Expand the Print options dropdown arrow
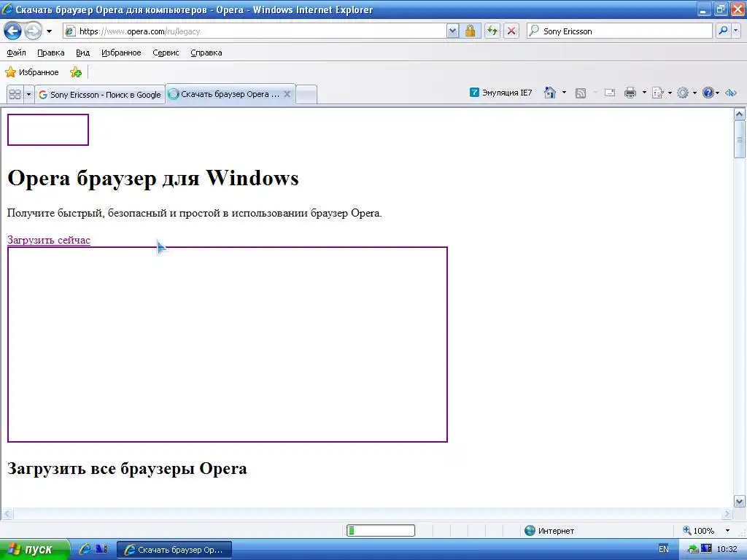This screenshot has width=747, height=560. click(x=644, y=93)
